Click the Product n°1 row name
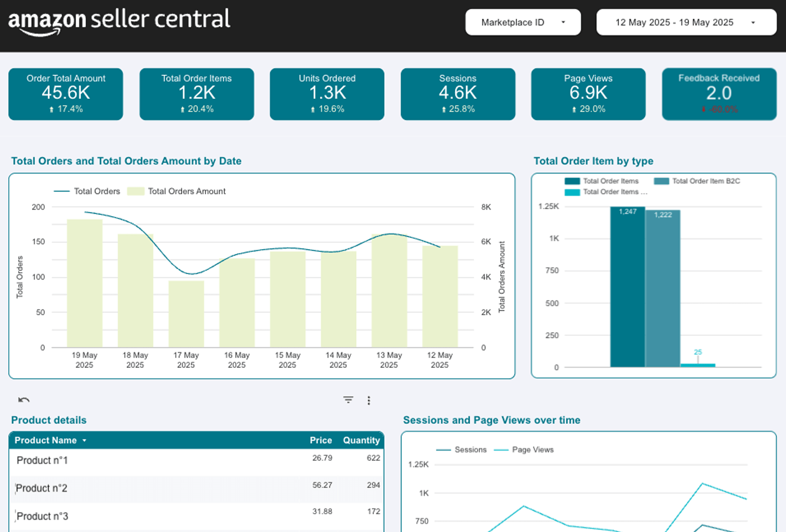This screenshot has width=786, height=532. click(42, 460)
